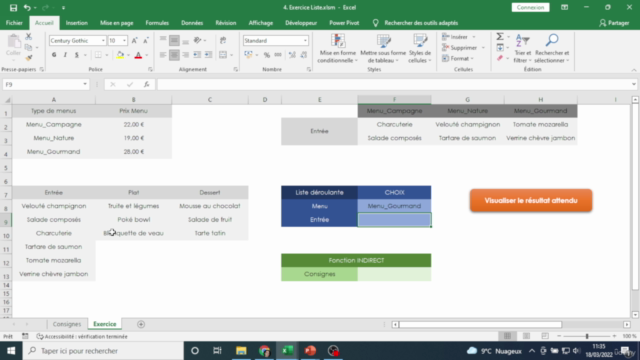Open the fill color dropdown arrow
Screen dimensions: 640x360
click(129, 55)
